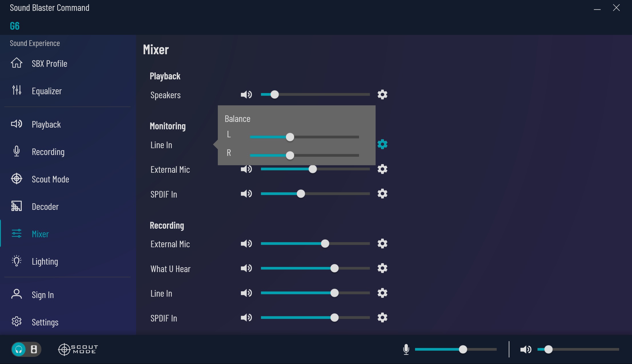Mute What U Hear recording source
This screenshot has width=632, height=364.
pyautogui.click(x=246, y=268)
